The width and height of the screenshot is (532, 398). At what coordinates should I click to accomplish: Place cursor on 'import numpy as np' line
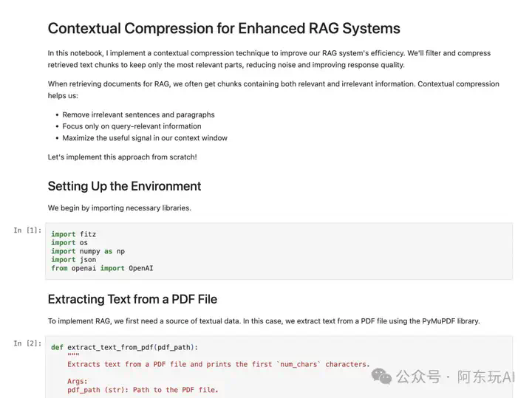pyautogui.click(x=88, y=251)
